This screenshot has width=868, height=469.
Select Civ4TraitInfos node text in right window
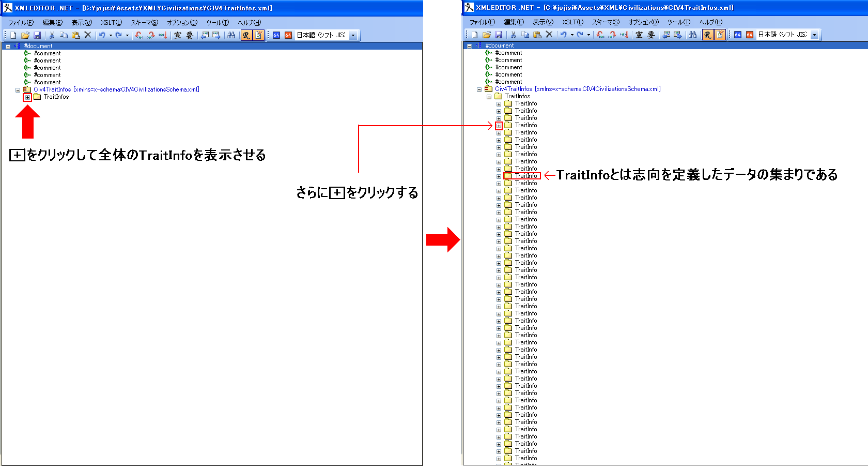click(578, 89)
